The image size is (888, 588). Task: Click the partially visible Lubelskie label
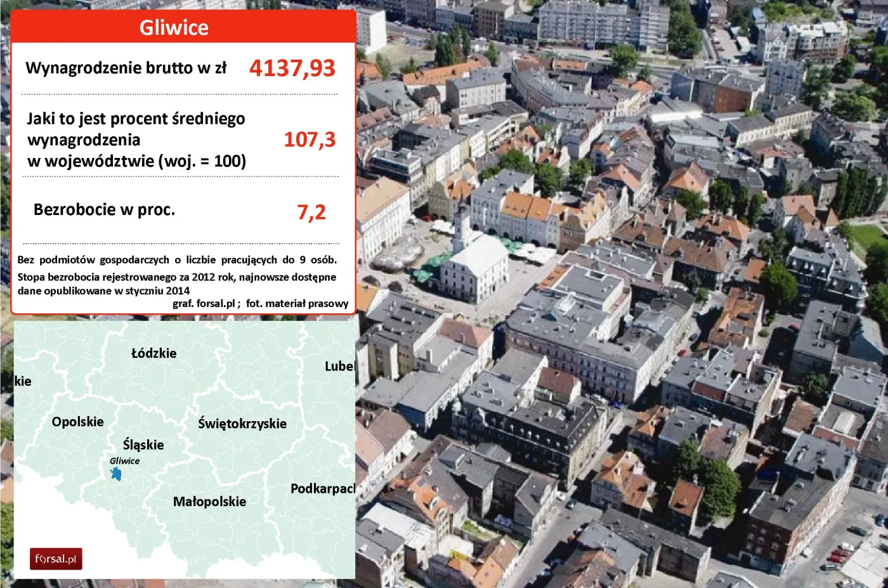click(339, 366)
